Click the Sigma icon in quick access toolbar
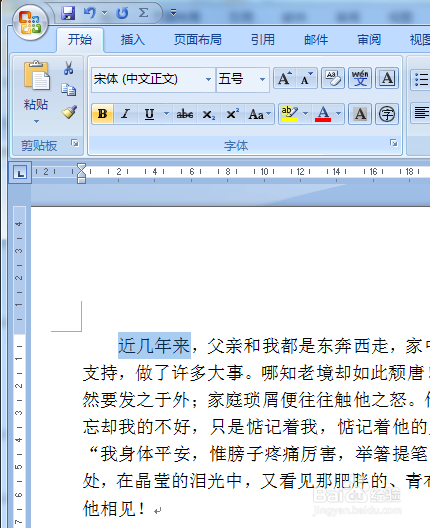The image size is (430, 528). click(143, 13)
